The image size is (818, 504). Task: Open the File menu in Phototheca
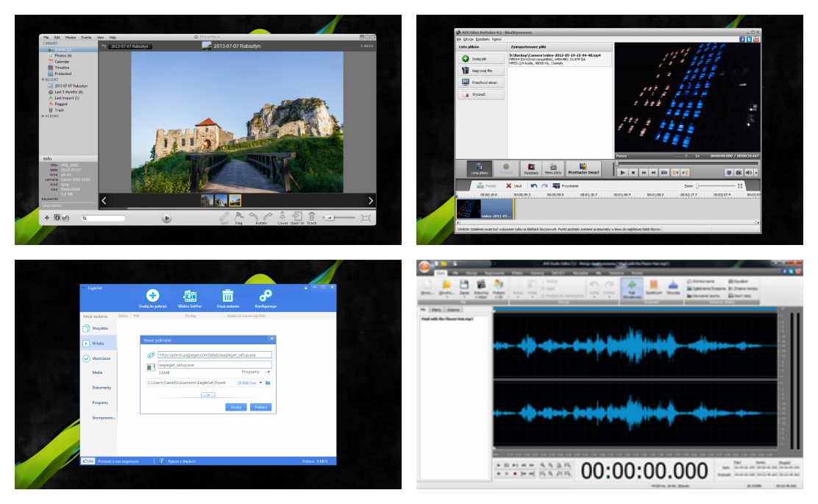click(46, 38)
